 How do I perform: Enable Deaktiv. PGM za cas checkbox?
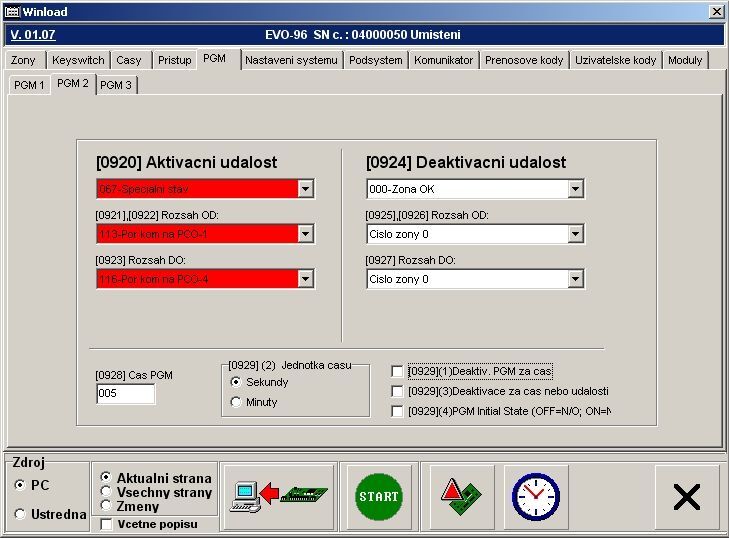tap(397, 372)
